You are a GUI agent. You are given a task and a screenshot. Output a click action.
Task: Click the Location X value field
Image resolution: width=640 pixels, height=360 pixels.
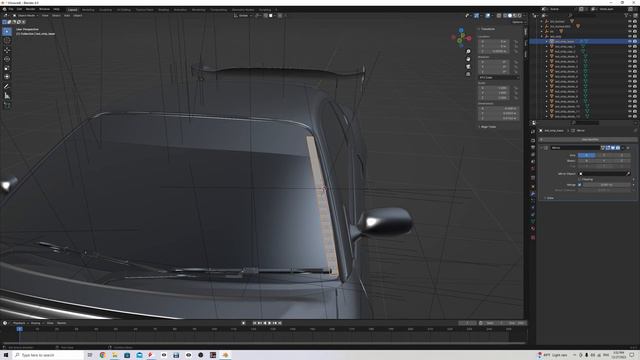[x=493, y=42]
